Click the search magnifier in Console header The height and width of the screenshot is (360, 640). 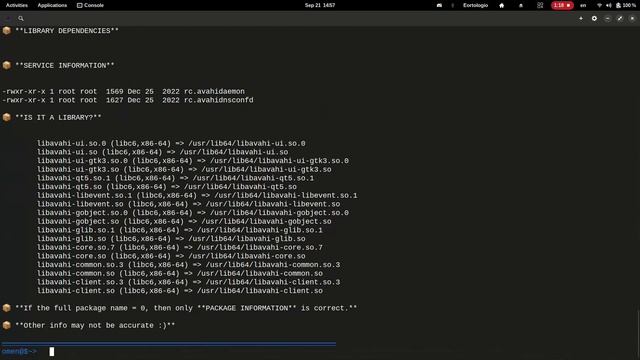coord(21,18)
